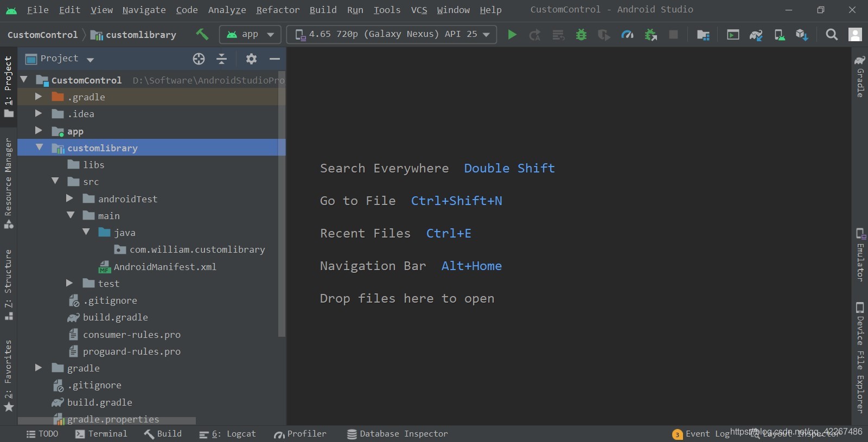This screenshot has height=442, width=868.
Task: Open the Logcat tool window
Action: [227, 434]
